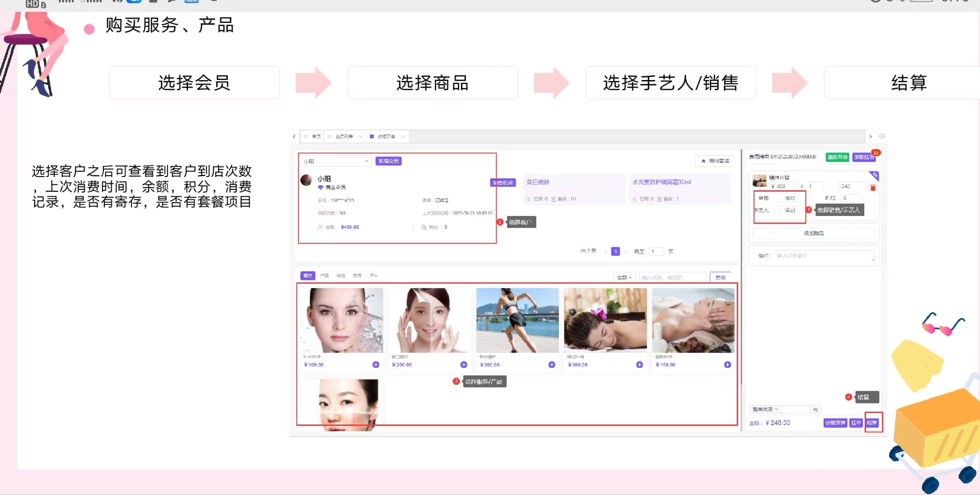Click the 查询 search button
The width and height of the screenshot is (980, 495).
(x=721, y=277)
